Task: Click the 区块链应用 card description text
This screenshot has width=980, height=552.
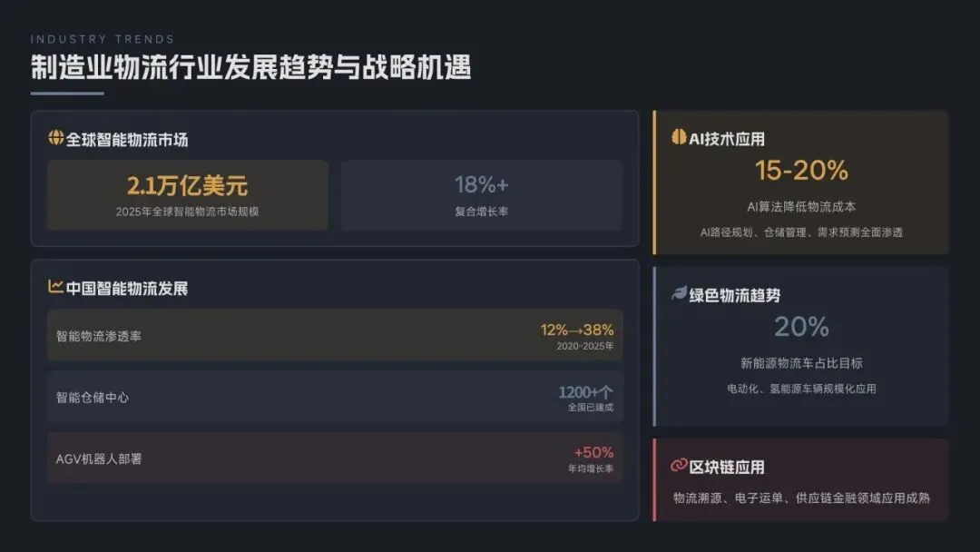Action: coord(801,498)
